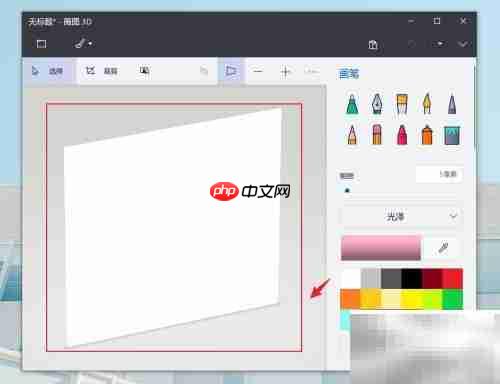
Task: Click the thickness slider handle
Action: (347, 191)
